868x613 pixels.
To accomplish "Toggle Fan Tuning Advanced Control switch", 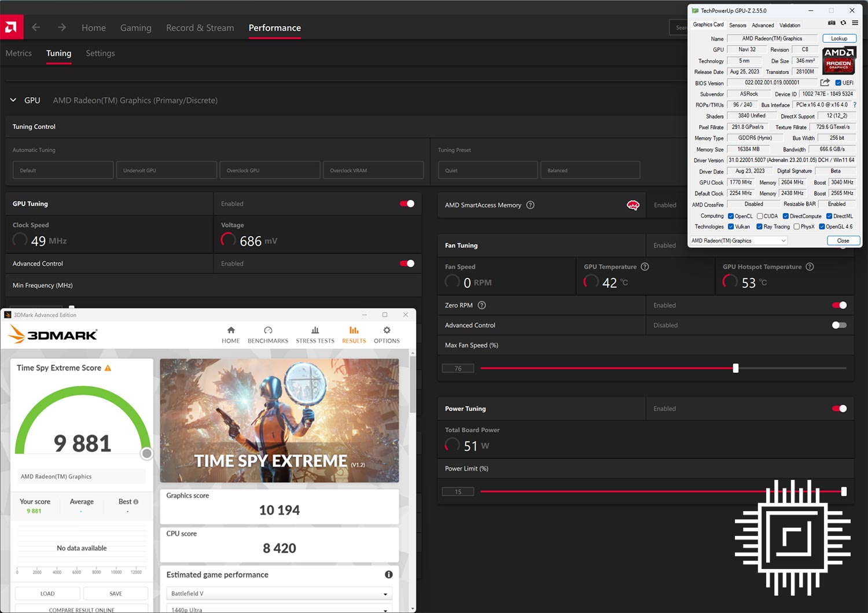I will (x=839, y=325).
